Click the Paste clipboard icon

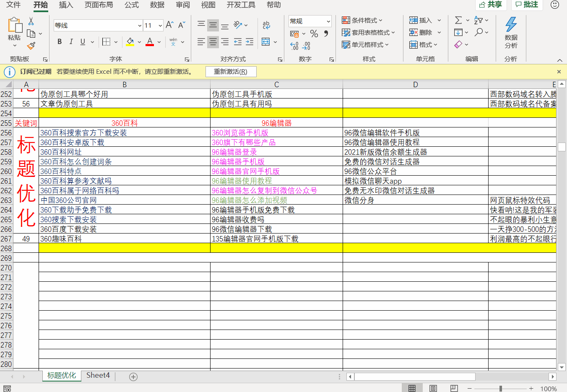point(15,25)
